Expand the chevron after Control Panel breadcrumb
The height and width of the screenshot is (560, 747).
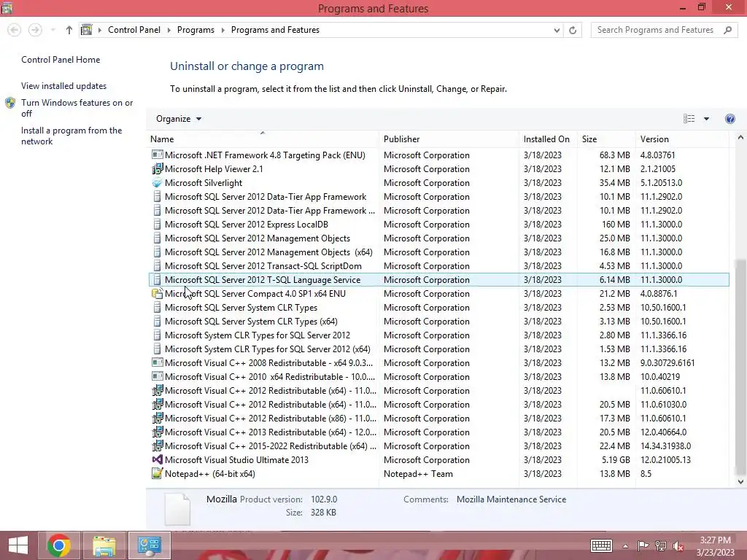169,30
